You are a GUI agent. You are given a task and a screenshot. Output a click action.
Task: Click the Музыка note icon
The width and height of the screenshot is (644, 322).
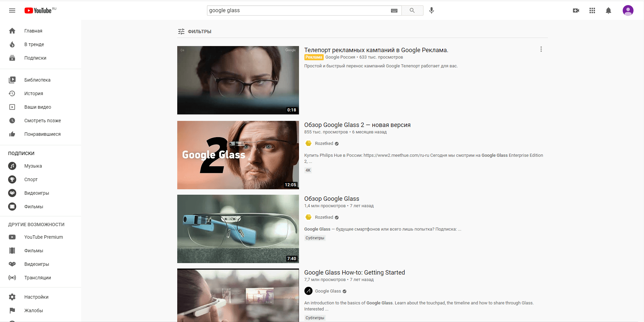pyautogui.click(x=12, y=166)
